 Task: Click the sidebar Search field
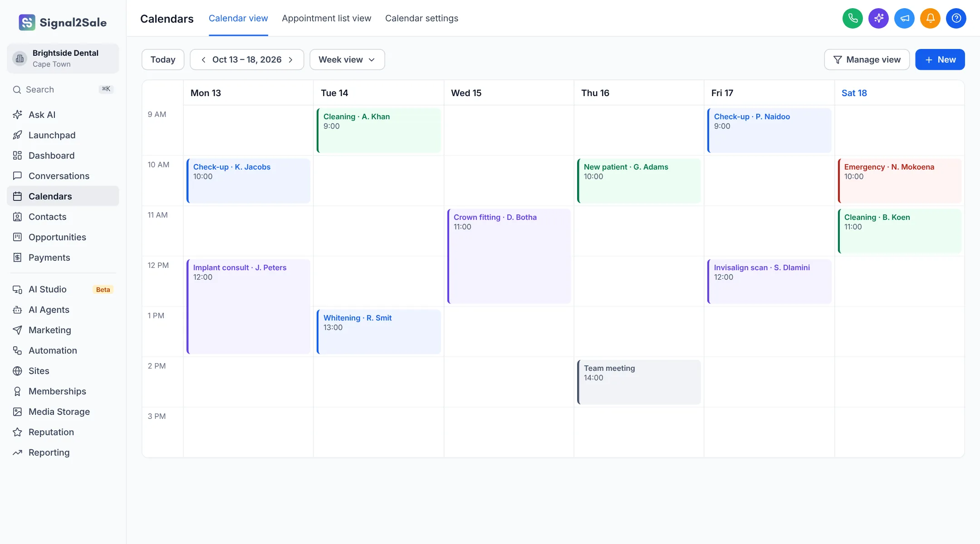(x=63, y=90)
